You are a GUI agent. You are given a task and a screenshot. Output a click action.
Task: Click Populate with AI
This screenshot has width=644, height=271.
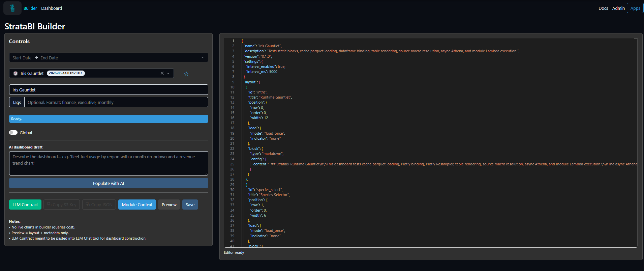pos(109,183)
